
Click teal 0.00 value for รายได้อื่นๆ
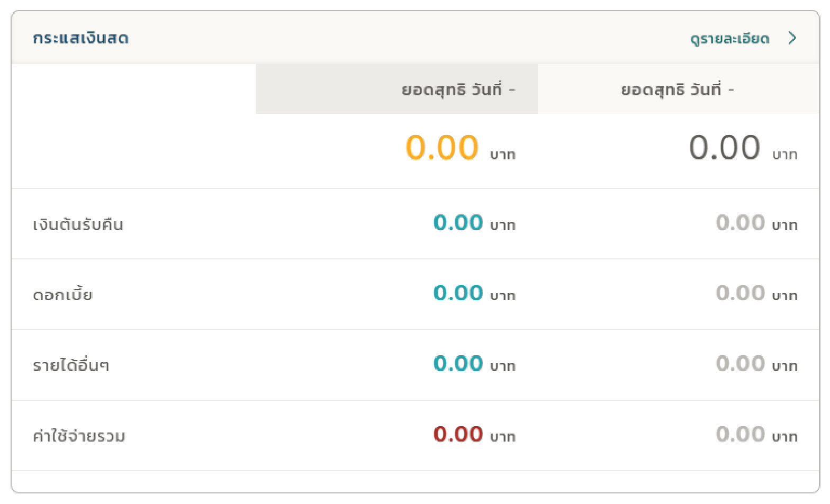458,364
